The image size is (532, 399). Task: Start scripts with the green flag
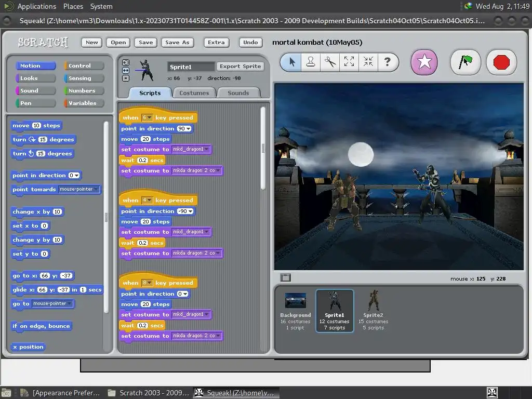tap(465, 62)
